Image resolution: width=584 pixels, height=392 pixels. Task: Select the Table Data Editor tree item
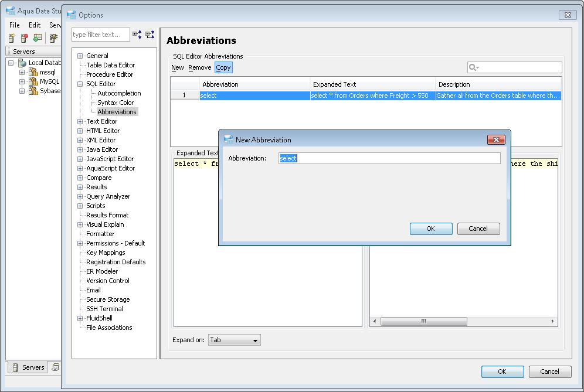click(x=111, y=65)
